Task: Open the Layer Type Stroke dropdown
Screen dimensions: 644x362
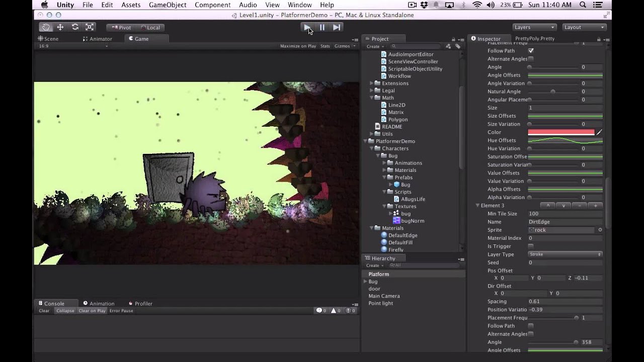Action: [x=565, y=254]
